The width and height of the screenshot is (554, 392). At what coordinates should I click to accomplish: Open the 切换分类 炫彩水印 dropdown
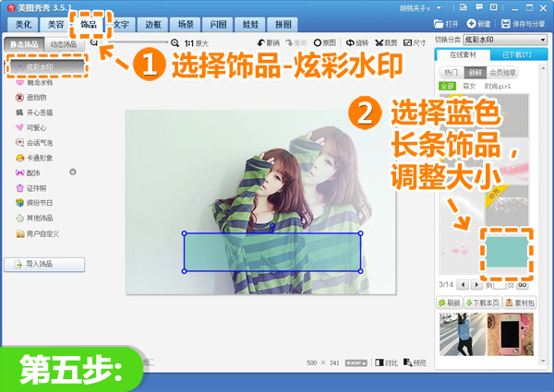[x=505, y=40]
